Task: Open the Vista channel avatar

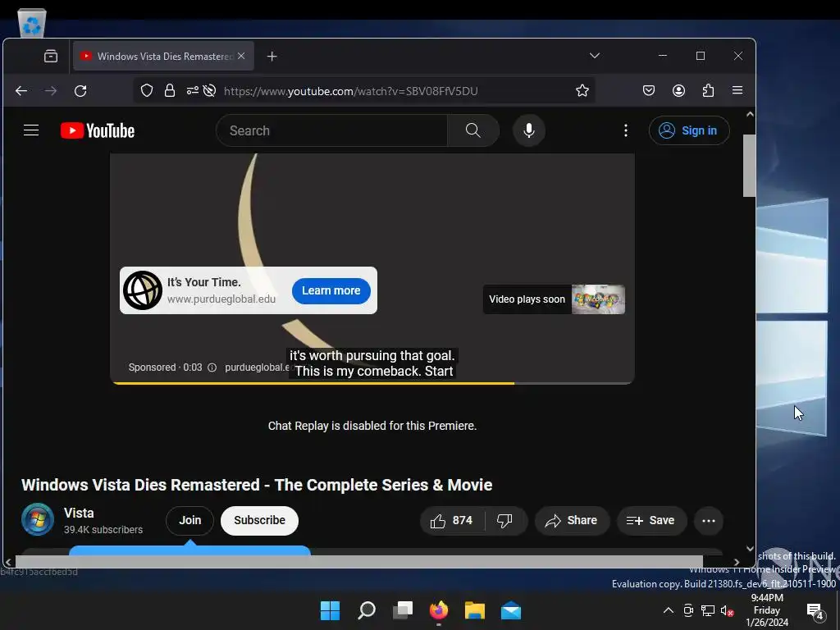Action: click(38, 519)
